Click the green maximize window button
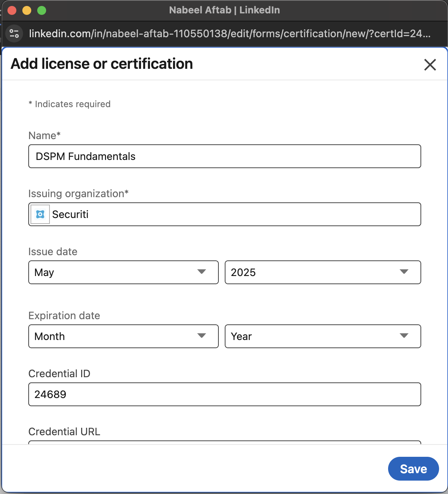 tap(42, 10)
